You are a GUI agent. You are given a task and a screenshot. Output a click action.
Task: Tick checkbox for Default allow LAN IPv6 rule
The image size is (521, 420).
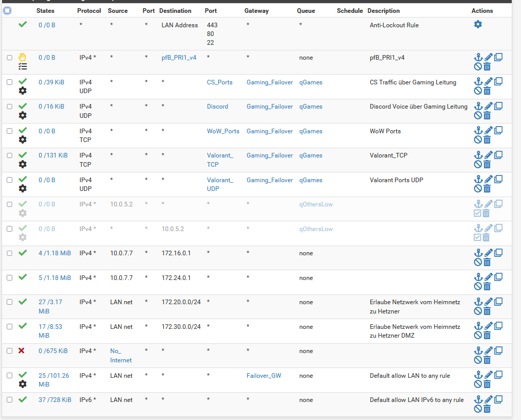[10, 400]
